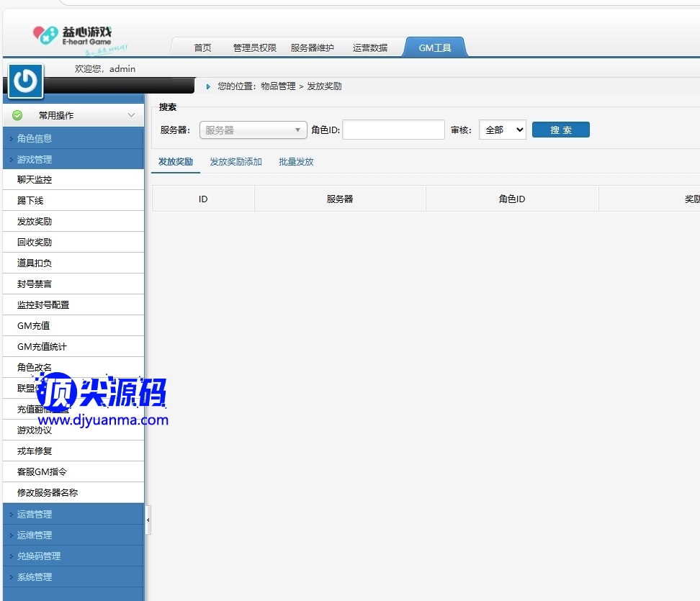Screen dimensions: 700x601
Task: Expand the 常用操作 chevron
Action: (x=131, y=115)
